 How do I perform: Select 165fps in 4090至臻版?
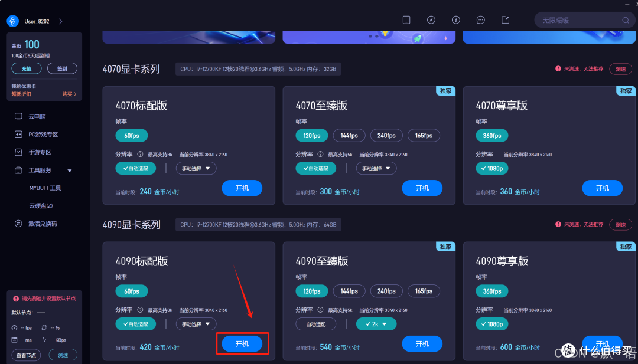point(424,291)
